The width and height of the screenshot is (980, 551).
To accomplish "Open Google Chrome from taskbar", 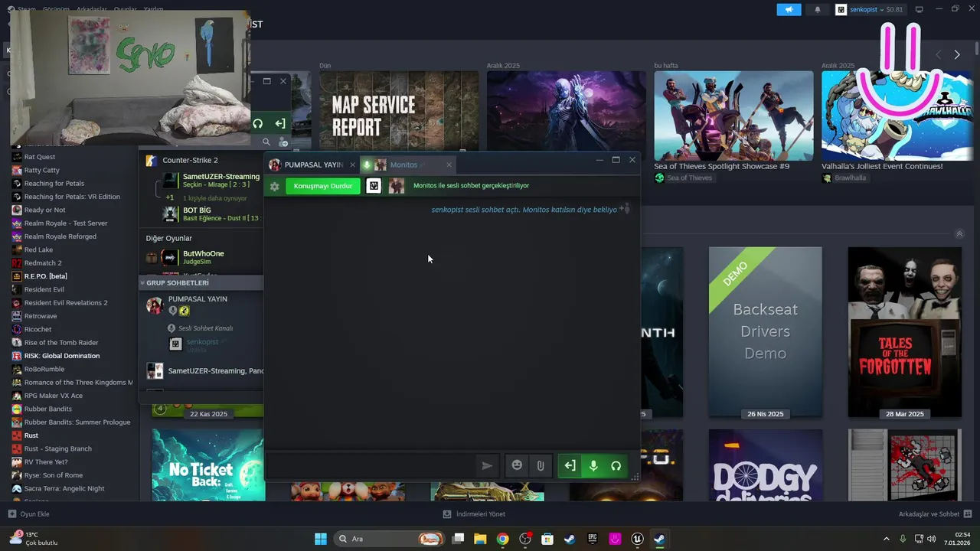I will (502, 539).
